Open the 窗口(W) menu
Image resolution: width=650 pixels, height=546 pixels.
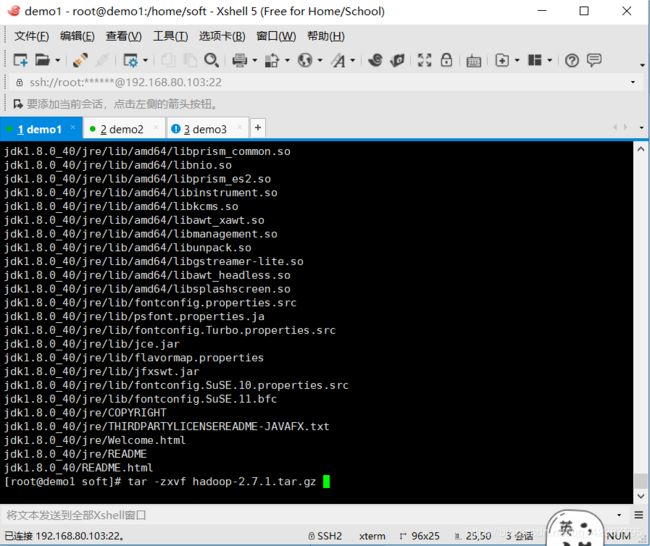pos(276,36)
